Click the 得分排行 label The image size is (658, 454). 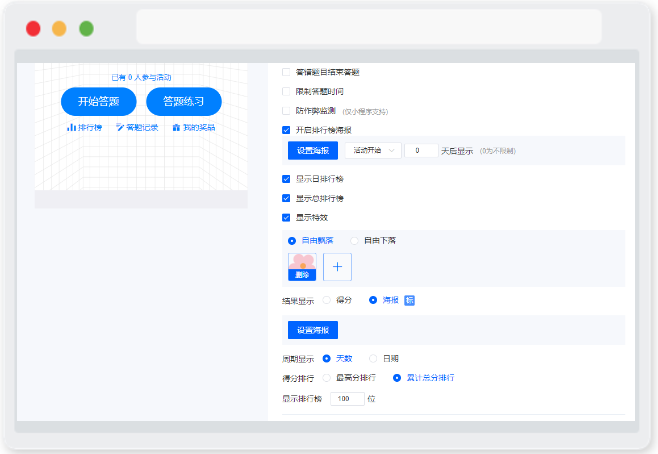coord(298,378)
